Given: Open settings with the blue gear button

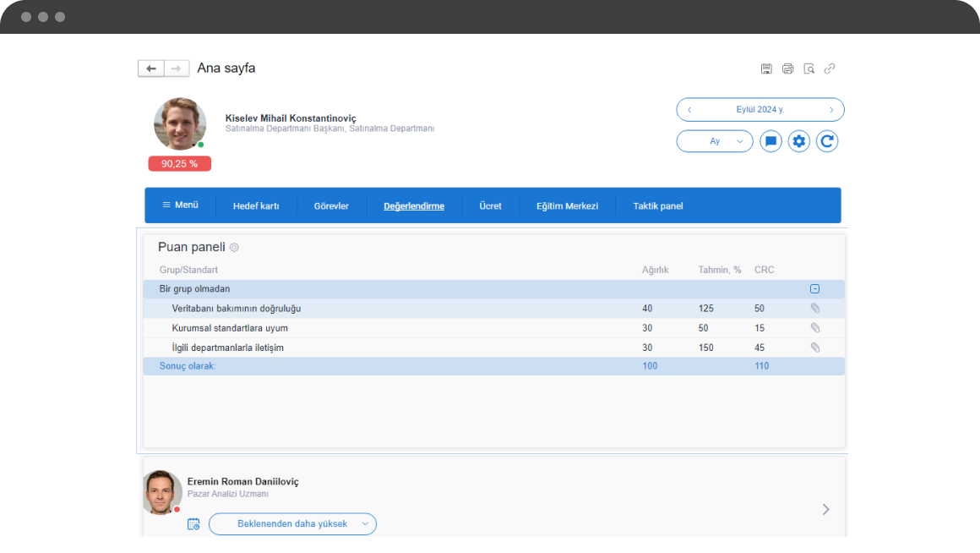Looking at the screenshot, I should tap(798, 141).
